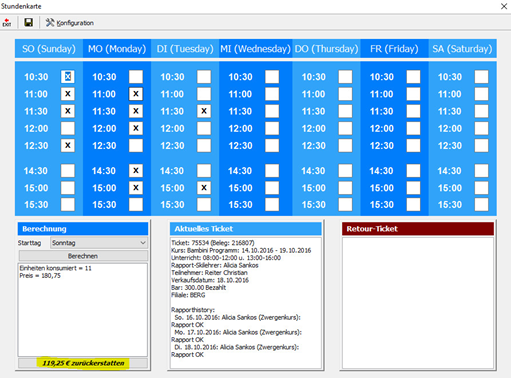Click inside the empty Retour-Ticket text area
Image resolution: width=511 pixels, height=378 pixels.
(418, 303)
